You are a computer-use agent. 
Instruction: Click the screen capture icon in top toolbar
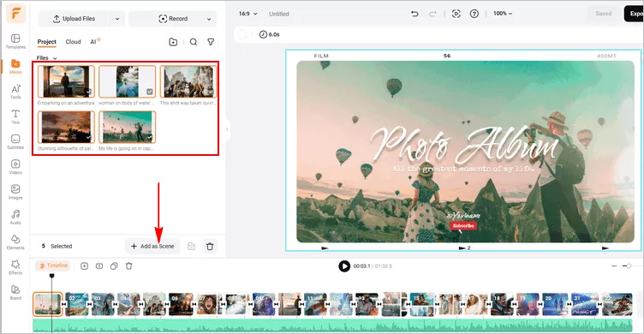coord(456,14)
